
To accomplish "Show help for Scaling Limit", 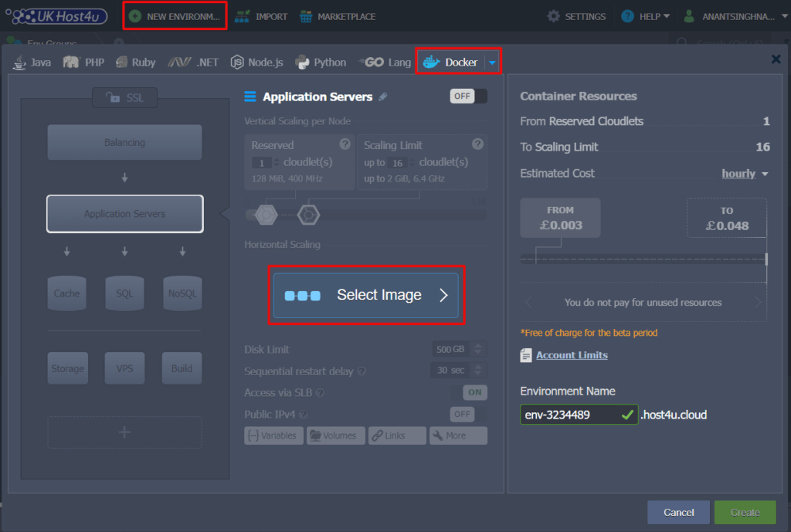I will click(477, 144).
